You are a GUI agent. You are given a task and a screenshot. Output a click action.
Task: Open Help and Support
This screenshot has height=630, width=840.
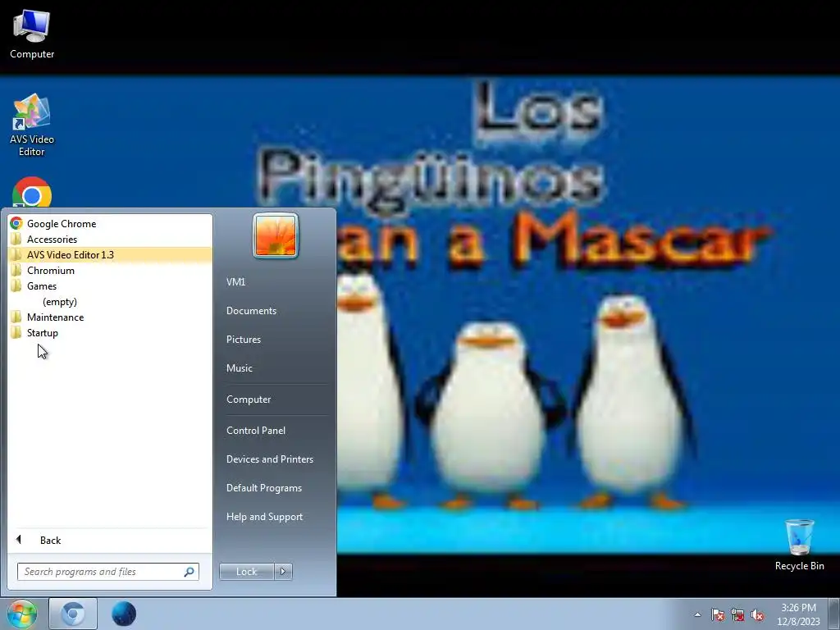click(265, 517)
